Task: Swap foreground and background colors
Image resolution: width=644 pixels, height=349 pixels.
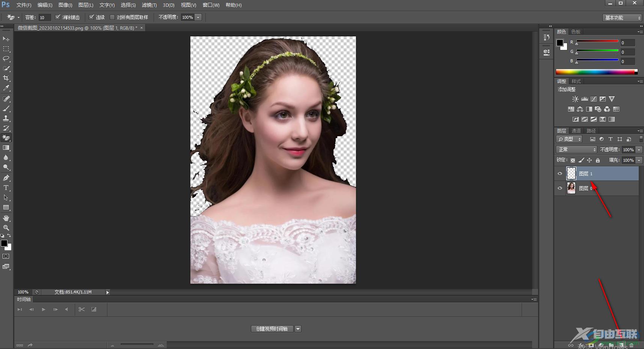Action: 9,236
